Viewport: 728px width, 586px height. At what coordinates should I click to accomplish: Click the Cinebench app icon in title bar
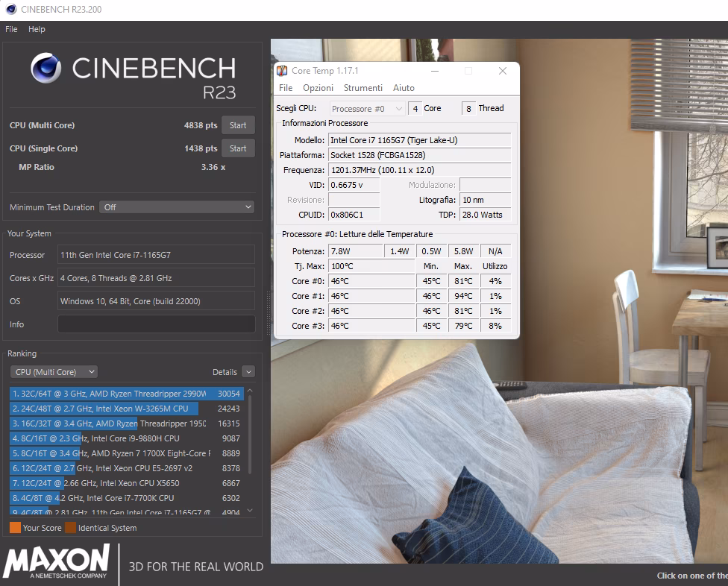11,9
